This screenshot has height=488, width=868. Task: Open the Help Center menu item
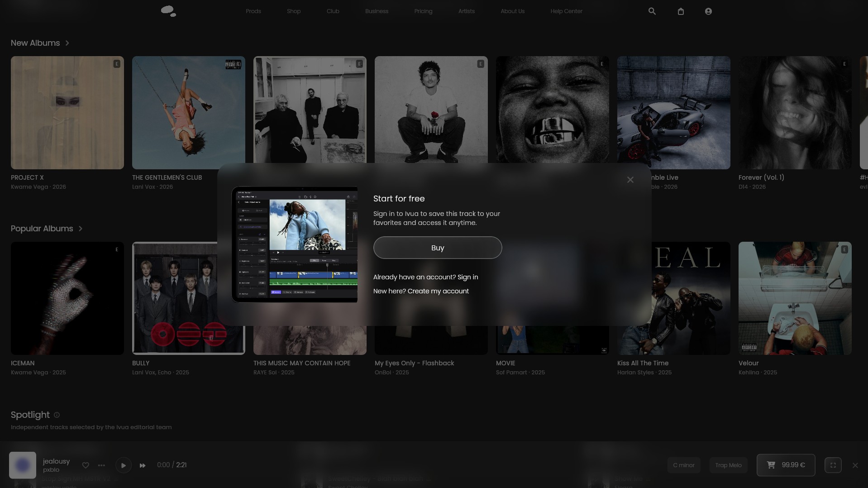(x=566, y=11)
